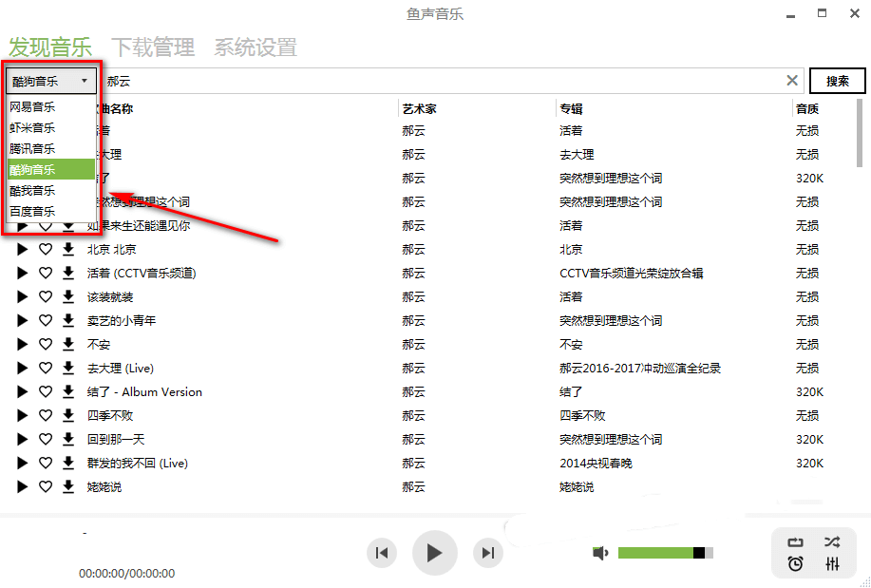Open the equalizer settings
Image resolution: width=871 pixels, height=588 pixels.
tap(832, 564)
